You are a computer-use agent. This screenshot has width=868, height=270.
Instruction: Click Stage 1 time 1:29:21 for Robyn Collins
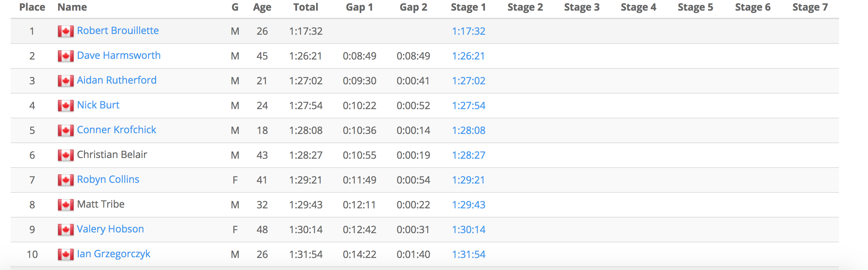[x=468, y=180]
